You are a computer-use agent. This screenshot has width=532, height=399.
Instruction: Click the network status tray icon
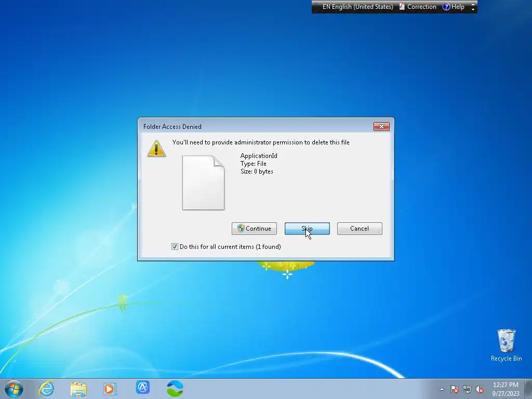pos(467,389)
